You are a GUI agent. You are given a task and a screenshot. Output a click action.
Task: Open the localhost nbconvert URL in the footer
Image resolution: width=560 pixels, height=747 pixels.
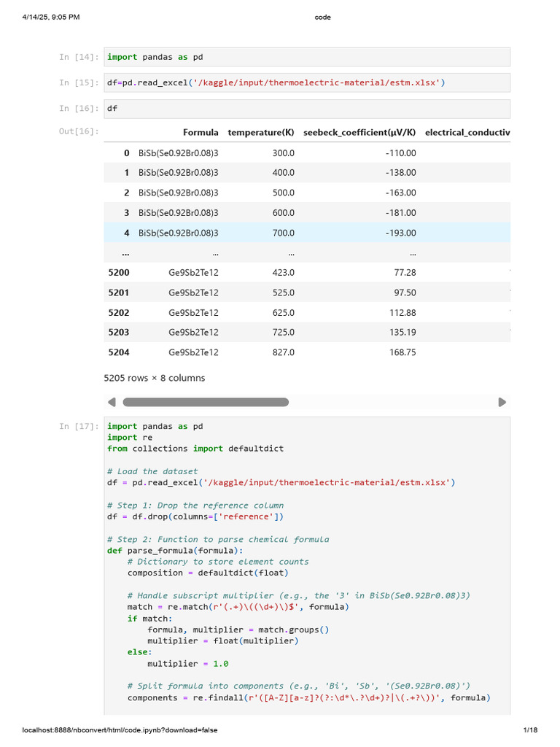pos(120,730)
